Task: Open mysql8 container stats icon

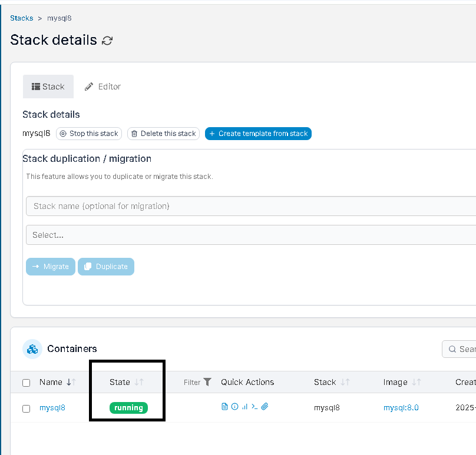Action: pyautogui.click(x=244, y=407)
